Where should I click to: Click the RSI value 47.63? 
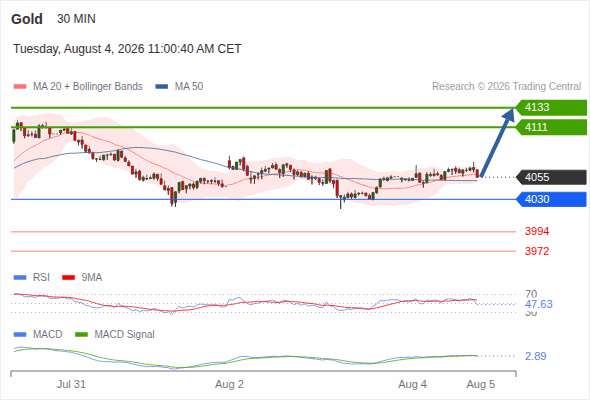pyautogui.click(x=539, y=304)
